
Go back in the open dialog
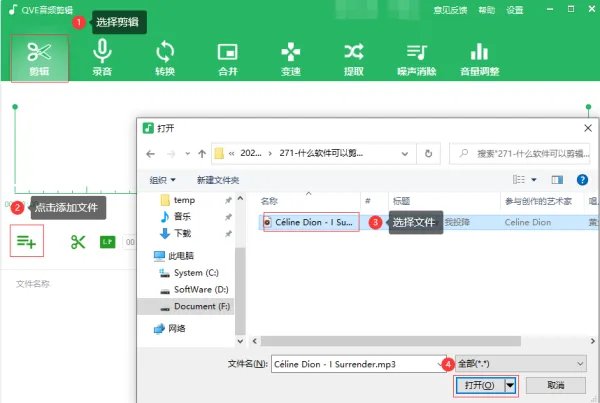click(x=150, y=154)
